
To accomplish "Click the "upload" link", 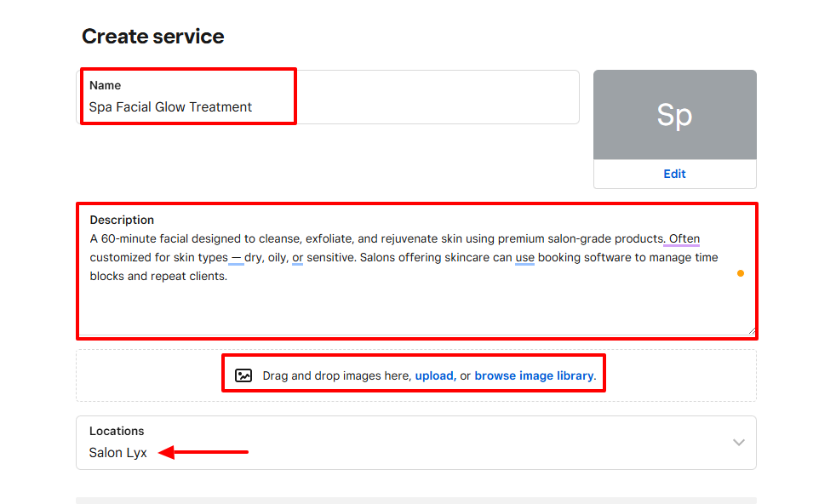I will click(434, 375).
